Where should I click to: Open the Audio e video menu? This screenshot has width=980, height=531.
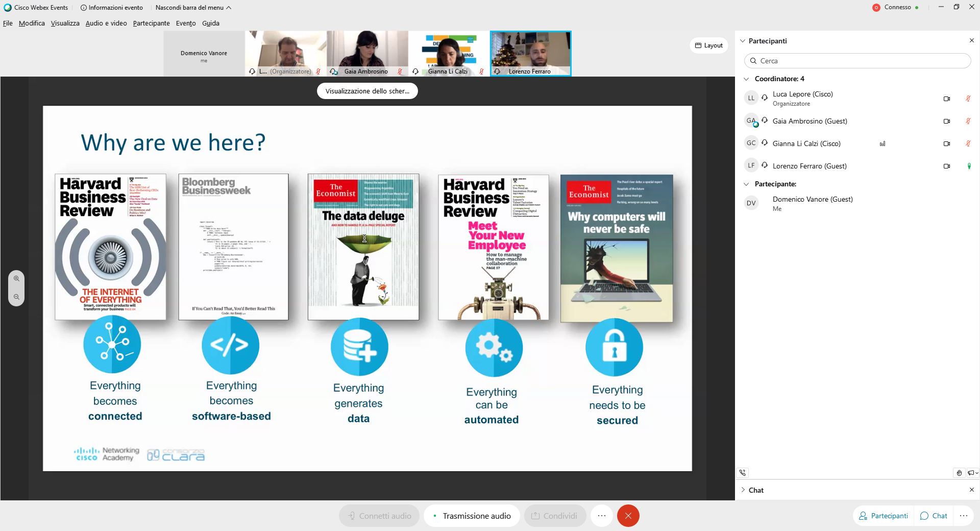(x=106, y=23)
